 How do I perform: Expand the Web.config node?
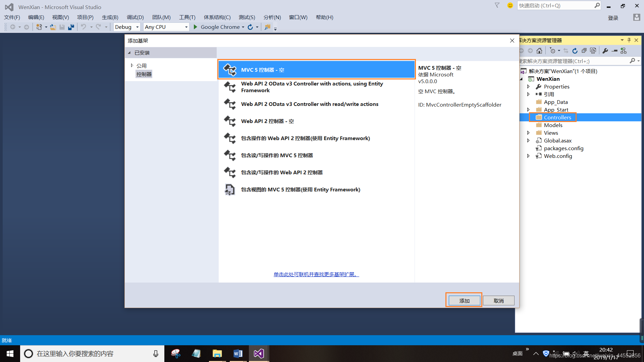[528, 156]
